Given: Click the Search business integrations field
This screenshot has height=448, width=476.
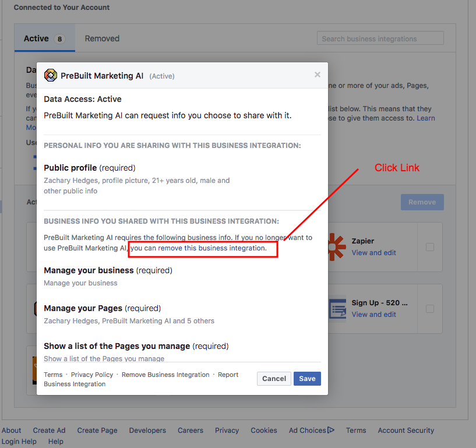Looking at the screenshot, I should (x=380, y=38).
